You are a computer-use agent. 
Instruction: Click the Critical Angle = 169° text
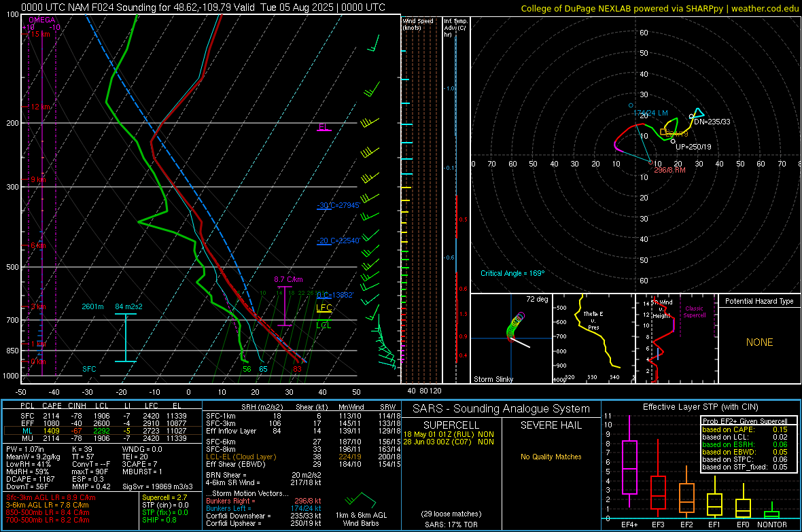(512, 273)
